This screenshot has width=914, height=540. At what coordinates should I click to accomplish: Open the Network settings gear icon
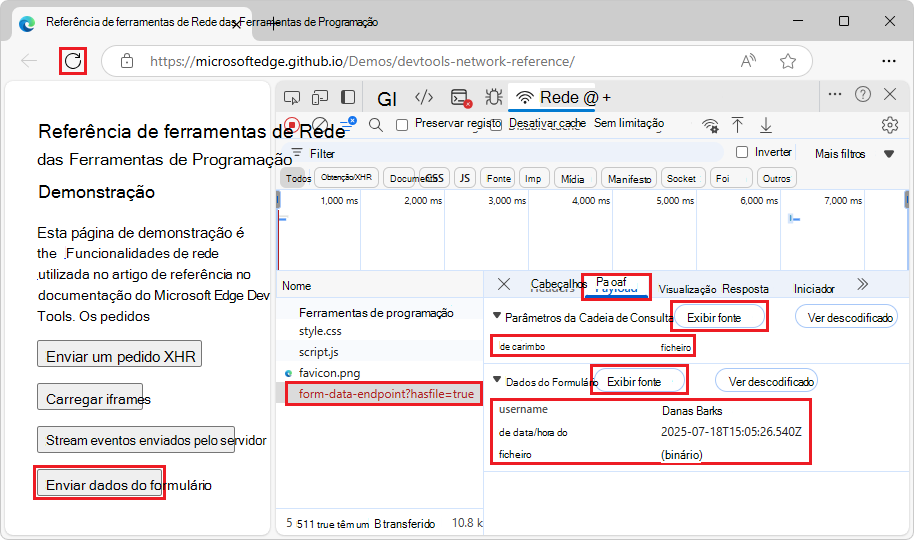pyautogui.click(x=889, y=125)
